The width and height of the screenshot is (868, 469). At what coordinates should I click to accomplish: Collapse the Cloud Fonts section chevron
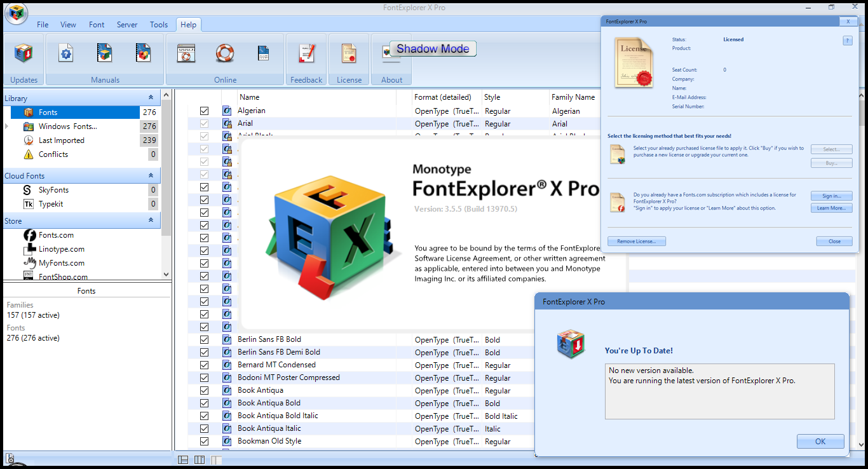click(151, 175)
